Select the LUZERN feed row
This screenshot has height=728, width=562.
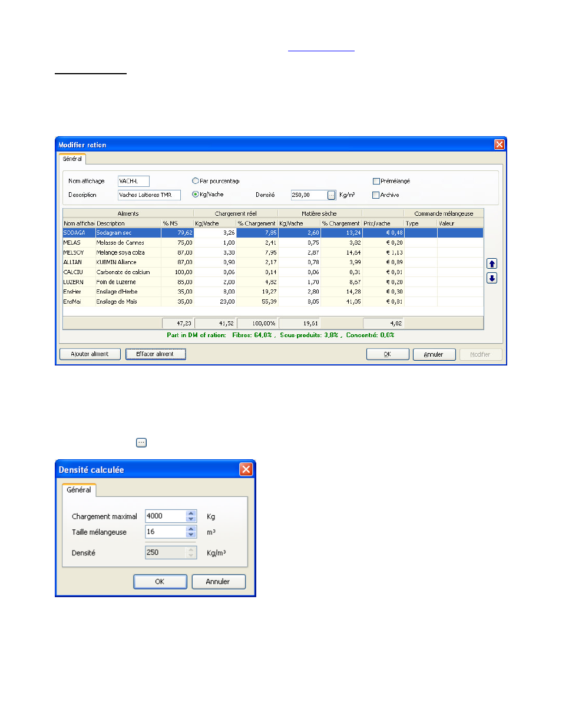[x=273, y=282]
